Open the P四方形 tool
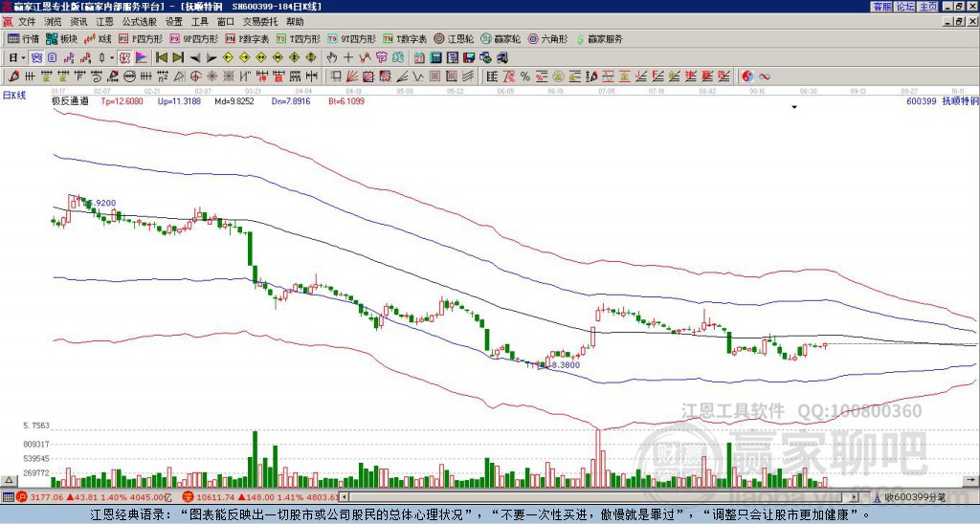 141,38
